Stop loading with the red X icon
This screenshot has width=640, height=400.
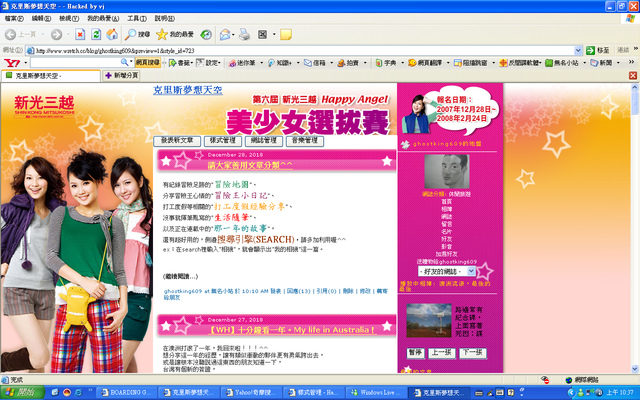point(80,35)
